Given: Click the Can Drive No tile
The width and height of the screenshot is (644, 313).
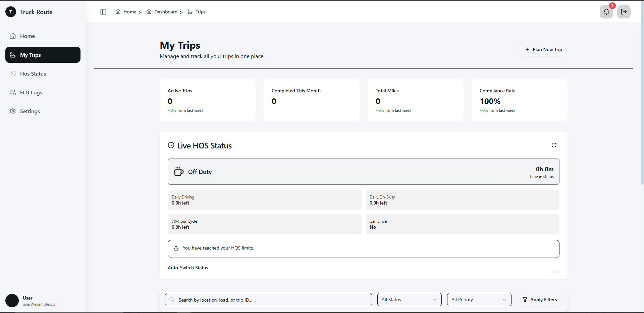Looking at the screenshot, I should [463, 224].
